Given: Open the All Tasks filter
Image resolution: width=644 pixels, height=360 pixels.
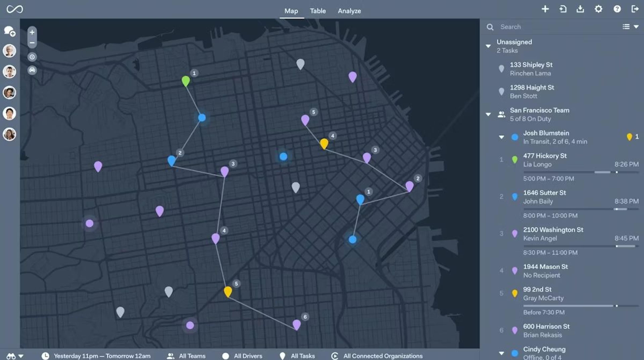Looking at the screenshot, I should [x=297, y=356].
